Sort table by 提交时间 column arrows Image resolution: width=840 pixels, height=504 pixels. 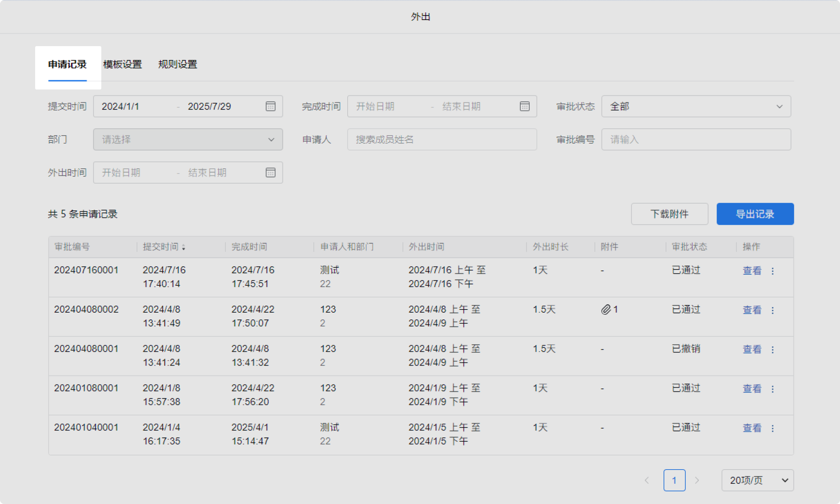point(184,247)
